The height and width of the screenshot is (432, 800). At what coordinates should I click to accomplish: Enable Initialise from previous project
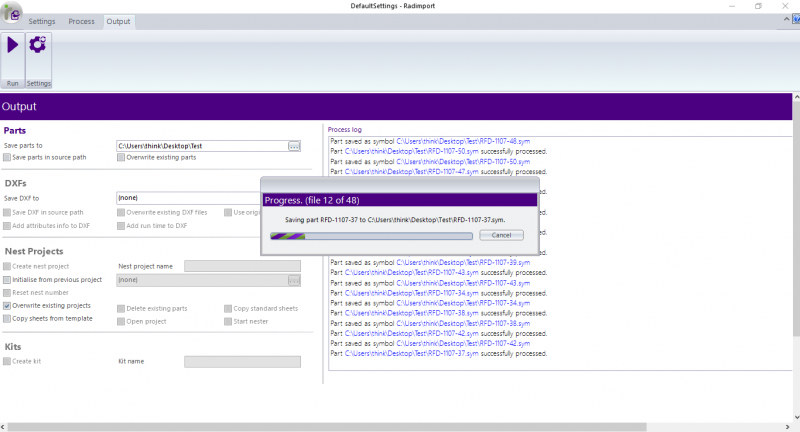(7, 280)
